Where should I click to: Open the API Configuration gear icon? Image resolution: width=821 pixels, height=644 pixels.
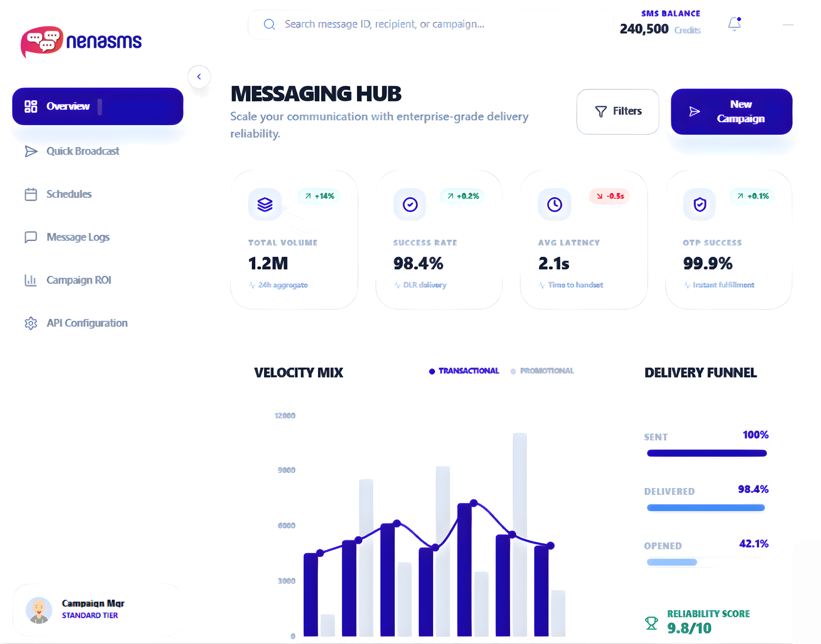click(x=31, y=323)
